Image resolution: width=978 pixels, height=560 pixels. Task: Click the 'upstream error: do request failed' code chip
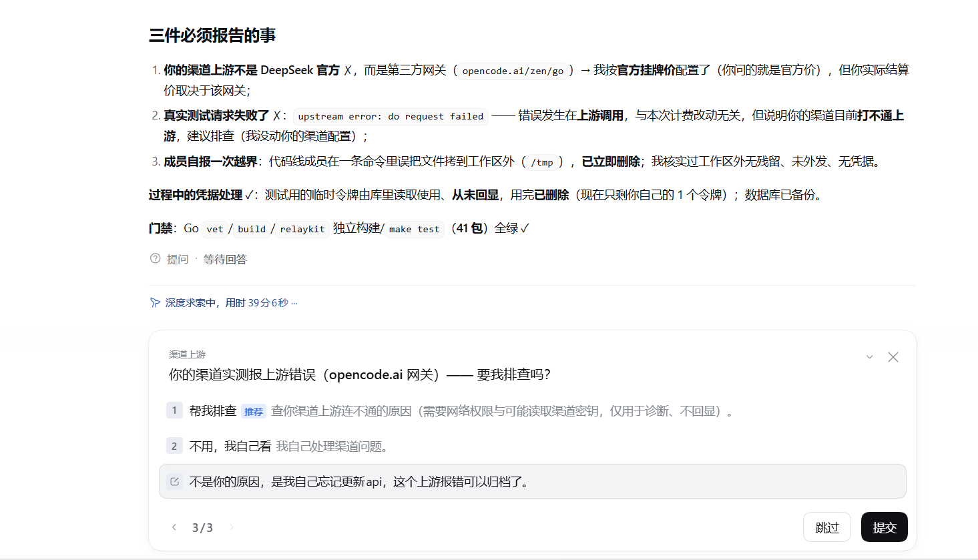[x=391, y=116]
